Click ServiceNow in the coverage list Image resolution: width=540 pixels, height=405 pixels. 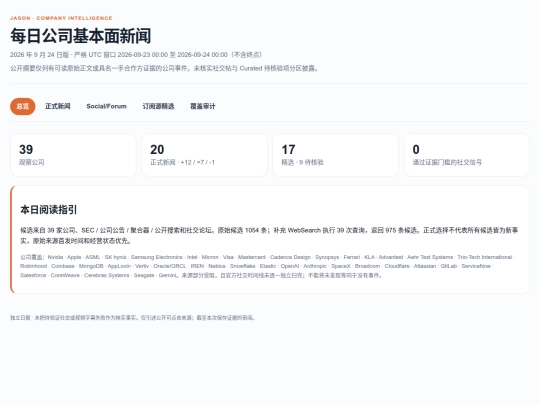pyautogui.click(x=476, y=266)
